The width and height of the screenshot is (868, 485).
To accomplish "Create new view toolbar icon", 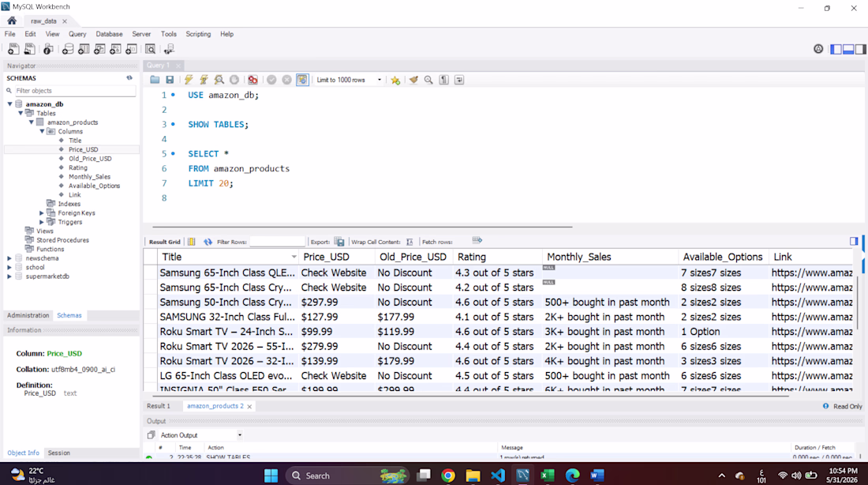I will tap(99, 49).
